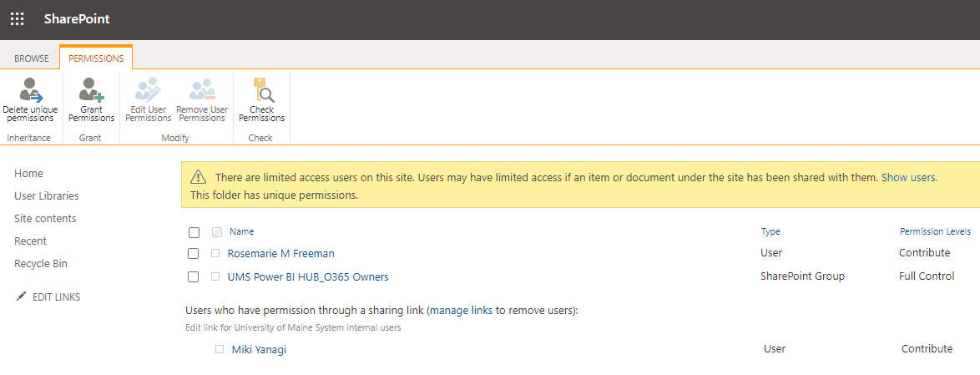
Task: Tick the select-all checkbox beside Name
Action: tap(194, 232)
